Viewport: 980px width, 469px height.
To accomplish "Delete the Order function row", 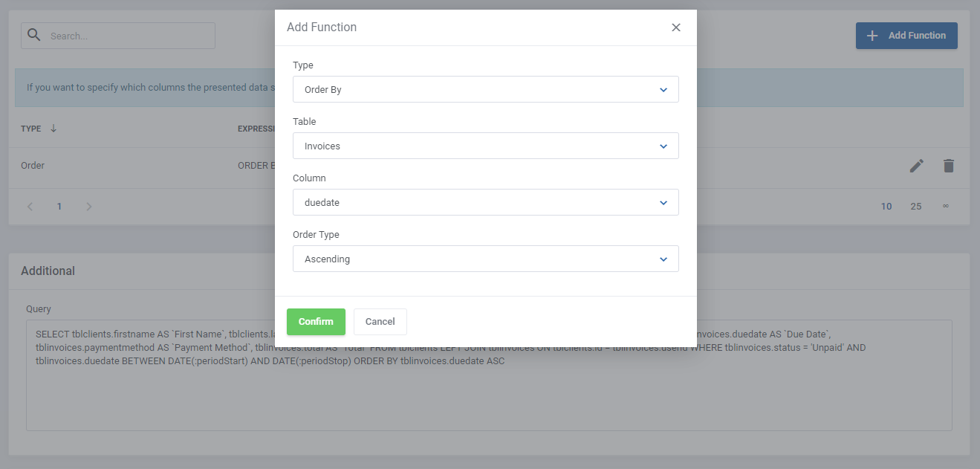I will [x=948, y=166].
